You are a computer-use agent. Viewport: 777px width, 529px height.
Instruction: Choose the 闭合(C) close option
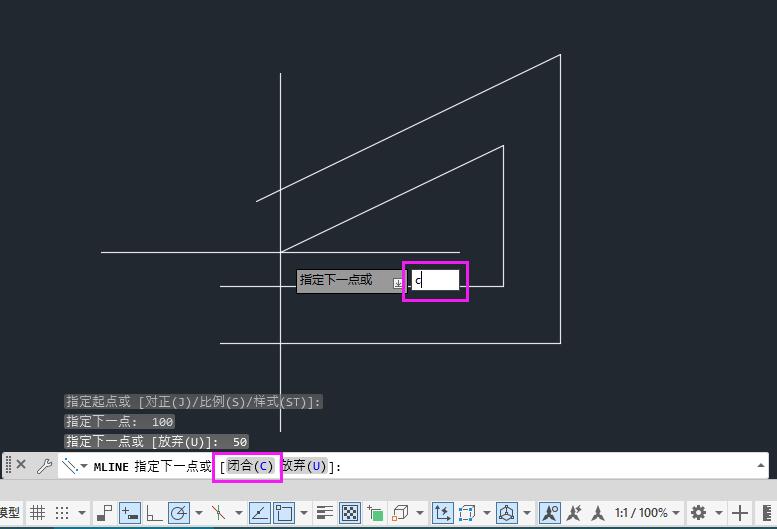click(250, 466)
